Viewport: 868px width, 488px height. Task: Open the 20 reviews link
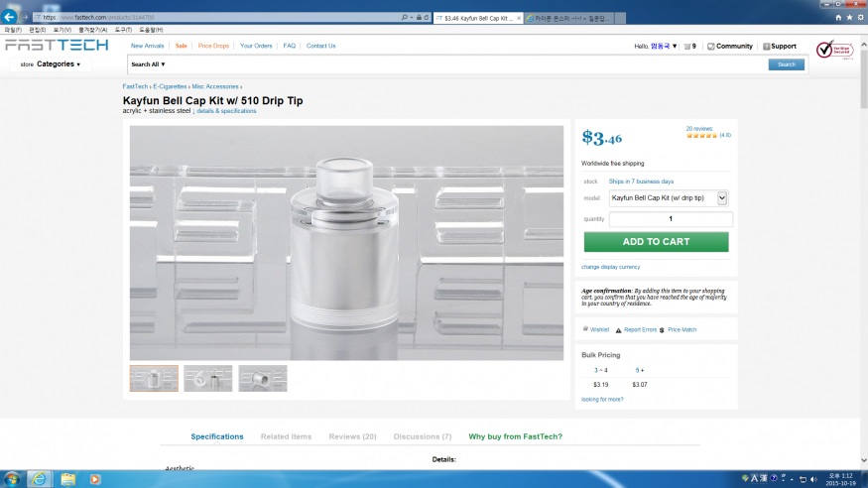click(x=699, y=128)
